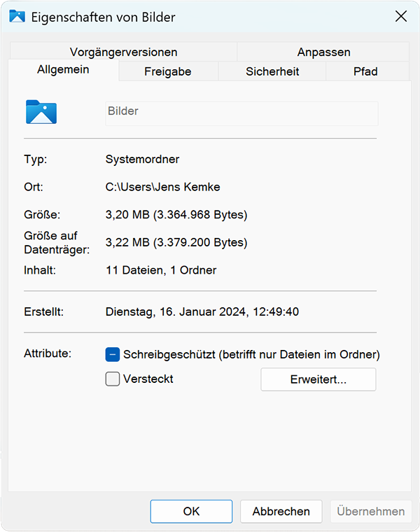Click the folder name field 'Bilder'
The image size is (420, 532).
click(x=241, y=113)
